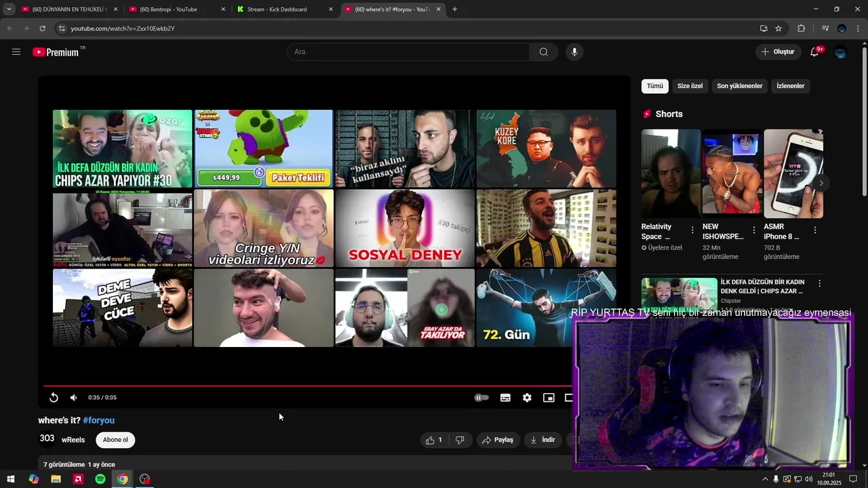Open ASMR iPhone short options menu
The image size is (868, 488).
pos(814,230)
